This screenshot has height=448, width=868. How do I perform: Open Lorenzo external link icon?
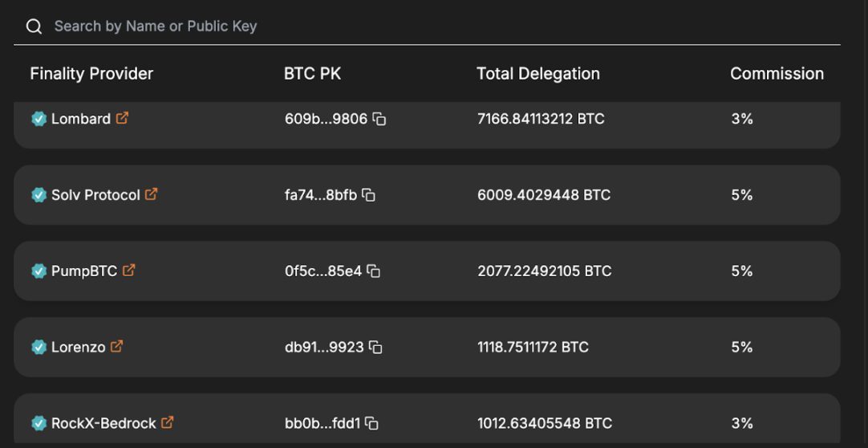click(116, 347)
